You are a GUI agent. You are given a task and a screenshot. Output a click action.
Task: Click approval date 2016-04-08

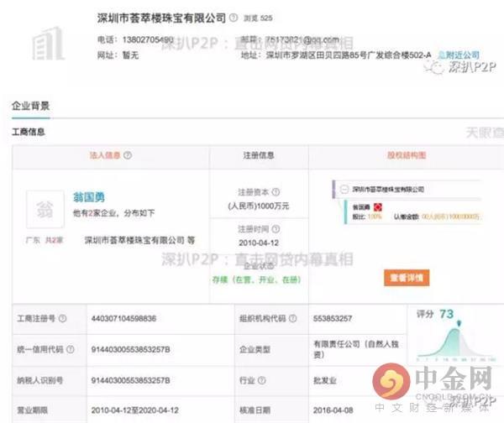(x=333, y=410)
